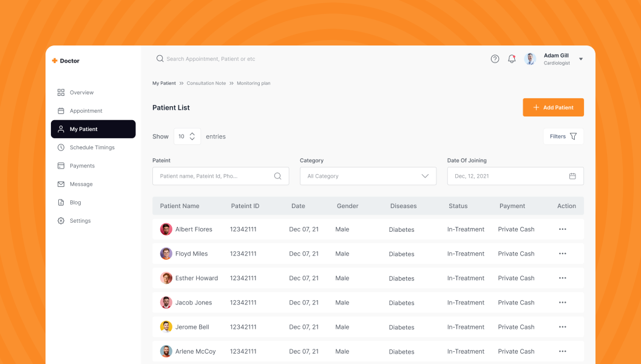Open the Filters button
This screenshot has height=364, width=641.
click(563, 136)
